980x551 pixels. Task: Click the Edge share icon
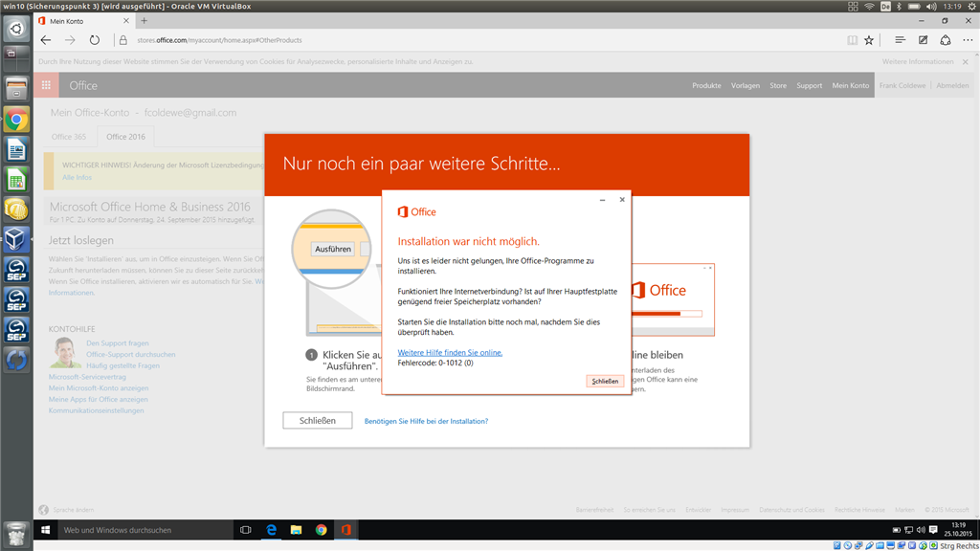[946, 40]
